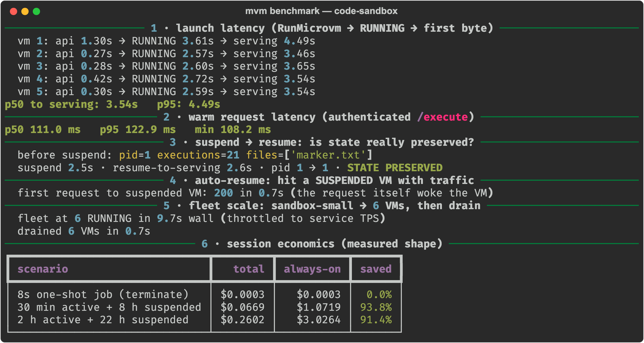Screen dimensions: 644x343
Task: Click the 'before suspend:' label
Action: point(65,155)
